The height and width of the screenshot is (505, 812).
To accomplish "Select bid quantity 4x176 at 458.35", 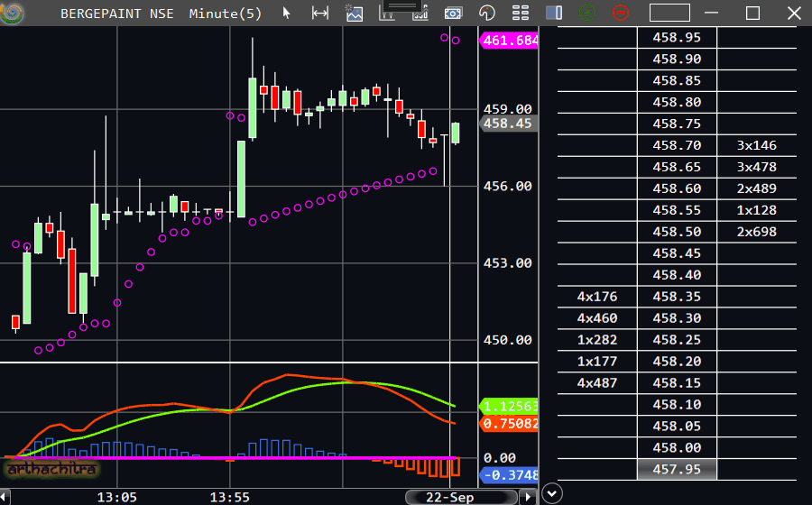I will tap(597, 297).
